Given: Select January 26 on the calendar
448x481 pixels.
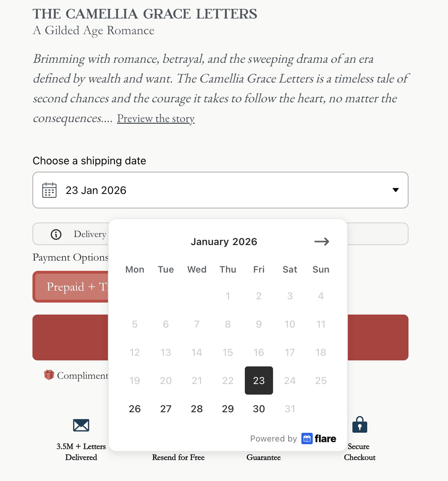Looking at the screenshot, I should point(134,409).
